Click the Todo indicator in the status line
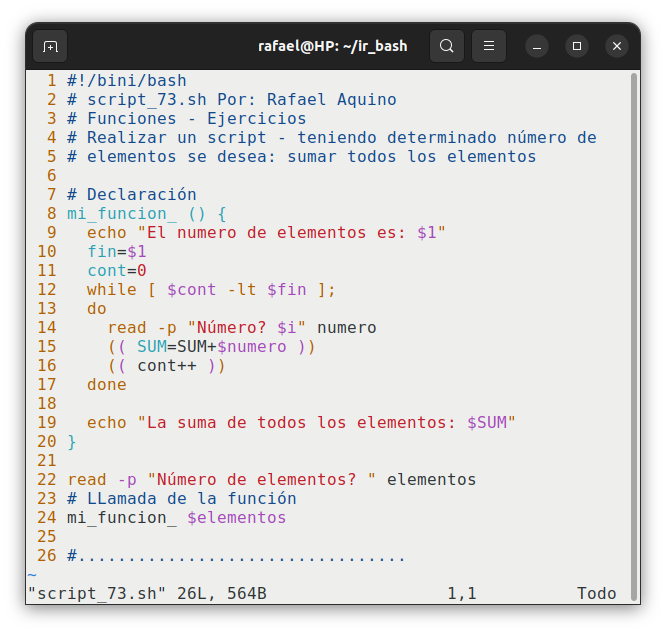The width and height of the screenshot is (666, 633). coord(596,593)
